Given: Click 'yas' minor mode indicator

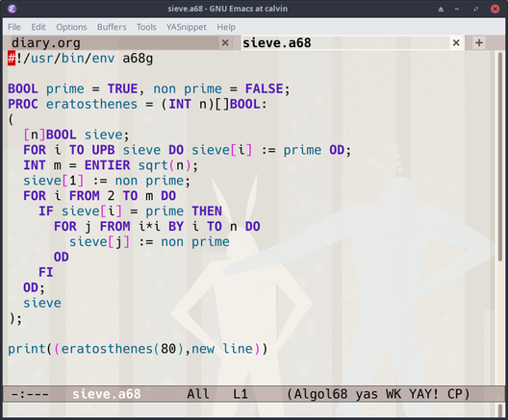Looking at the screenshot, I should (x=367, y=394).
